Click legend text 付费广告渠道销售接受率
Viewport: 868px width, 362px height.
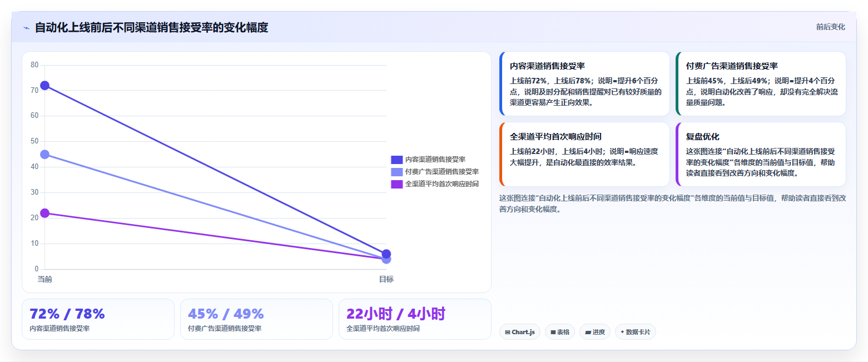[x=442, y=172]
